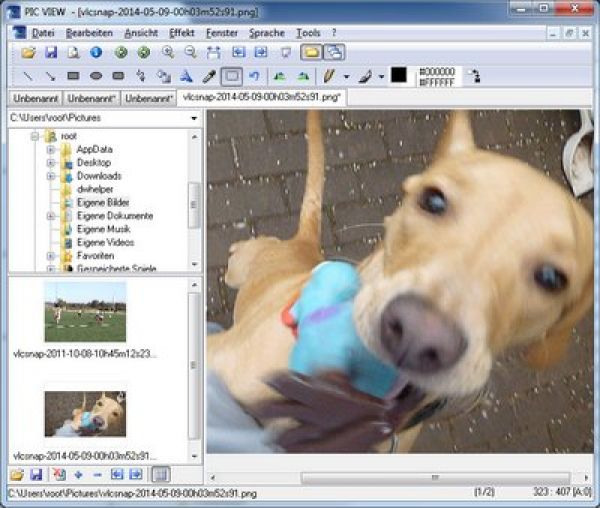The width and height of the screenshot is (600, 508).
Task: Expand the AppData folder node
Action: coord(51,149)
